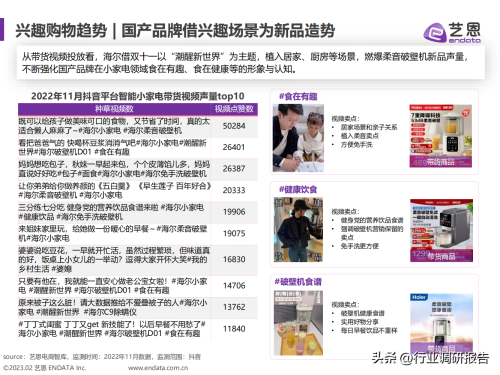Click the value 14706 in the table
Viewport: 500px width, 375px height.
coord(234,286)
